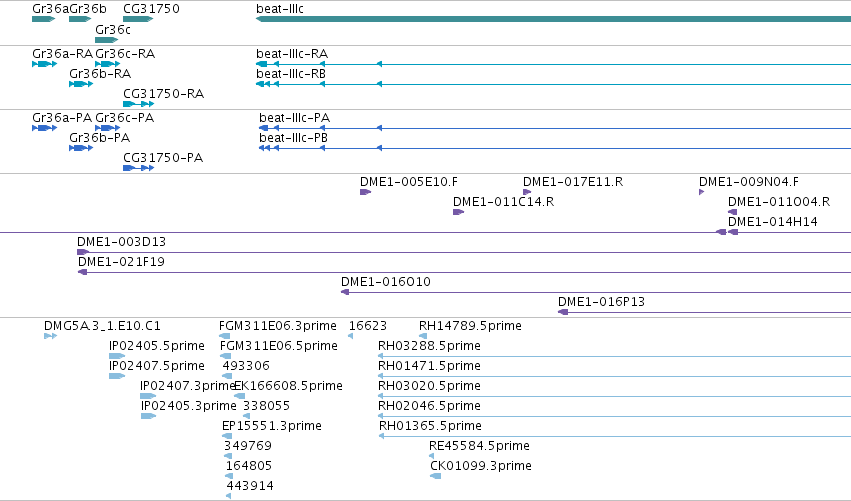Select the beat-IIIc-PA protein label
Viewport: 851px width, 501px height.
(x=294, y=118)
